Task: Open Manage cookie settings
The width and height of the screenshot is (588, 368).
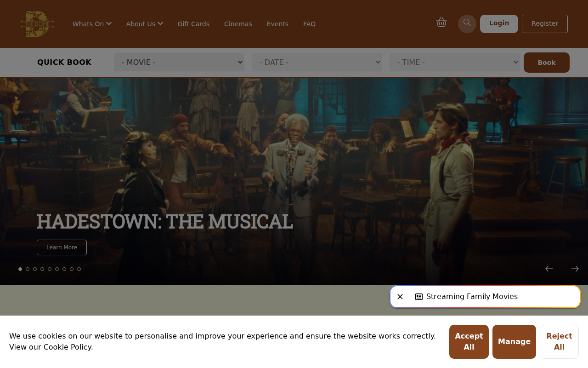Action: click(x=514, y=342)
